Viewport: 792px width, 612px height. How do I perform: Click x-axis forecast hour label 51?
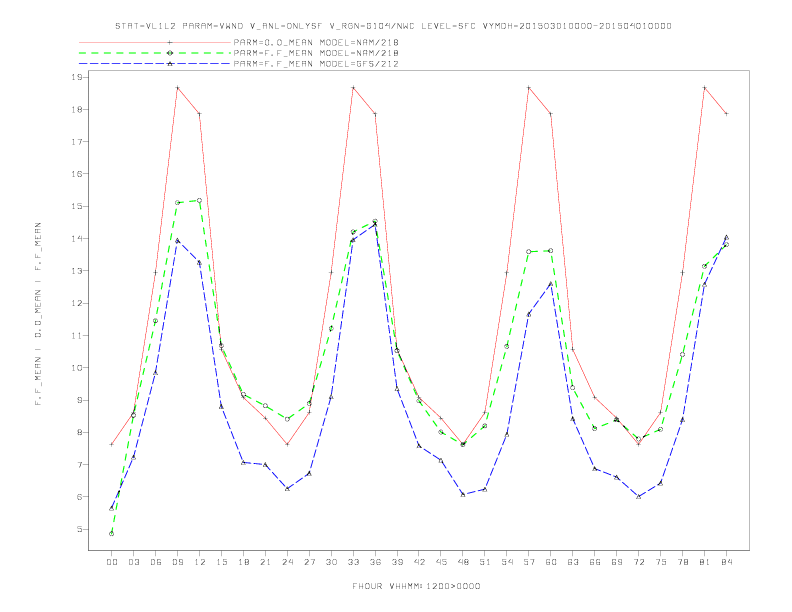pos(485,562)
